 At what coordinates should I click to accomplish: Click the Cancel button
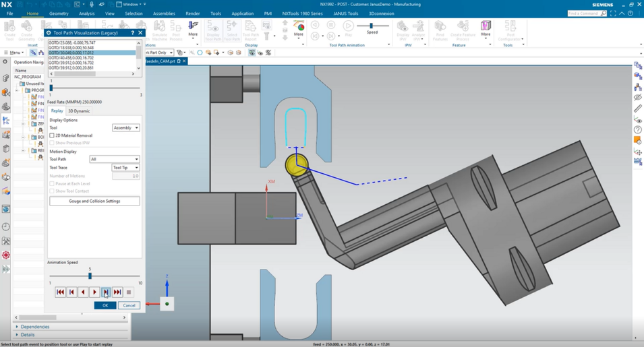click(129, 305)
